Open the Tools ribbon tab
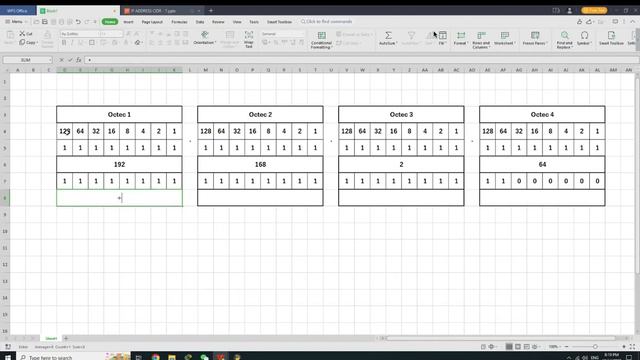 (254, 22)
